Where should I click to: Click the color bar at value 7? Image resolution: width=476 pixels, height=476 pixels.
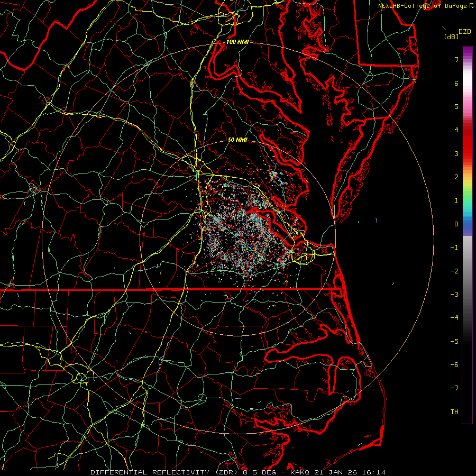(x=467, y=59)
